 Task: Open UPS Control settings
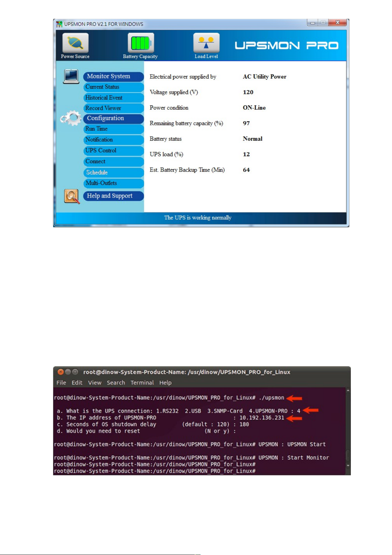tap(114, 151)
